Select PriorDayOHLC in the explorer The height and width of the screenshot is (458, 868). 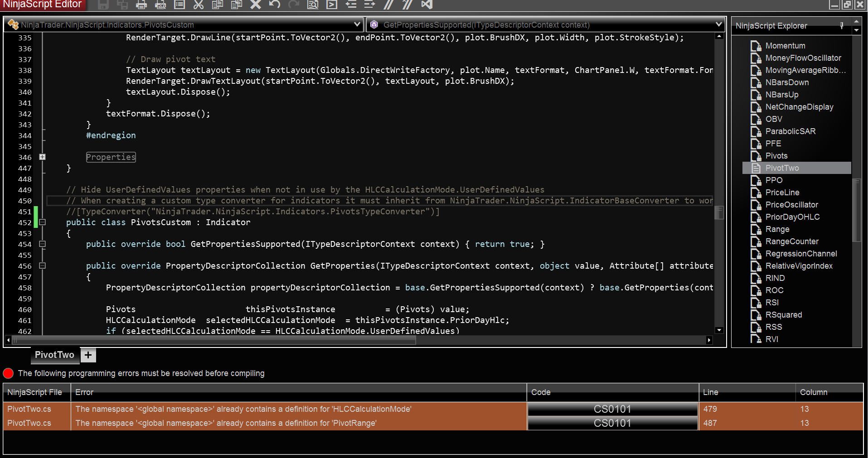click(792, 217)
